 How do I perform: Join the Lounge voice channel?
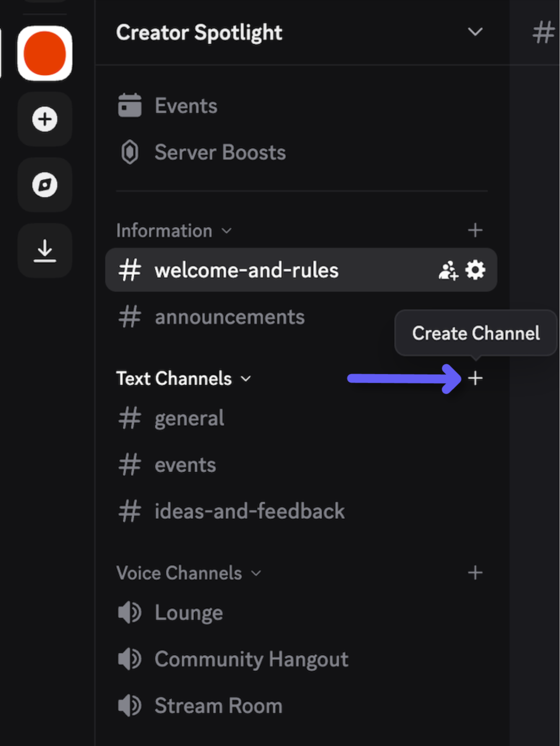click(189, 613)
